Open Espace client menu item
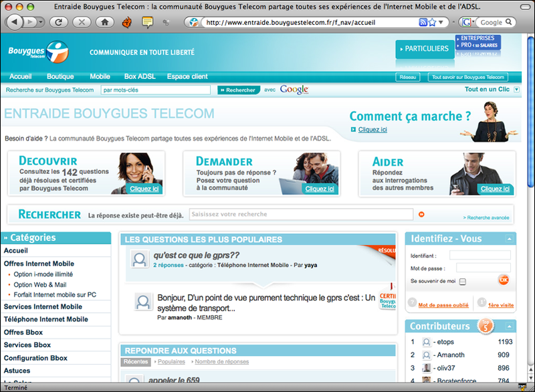535x392 pixels. [187, 76]
